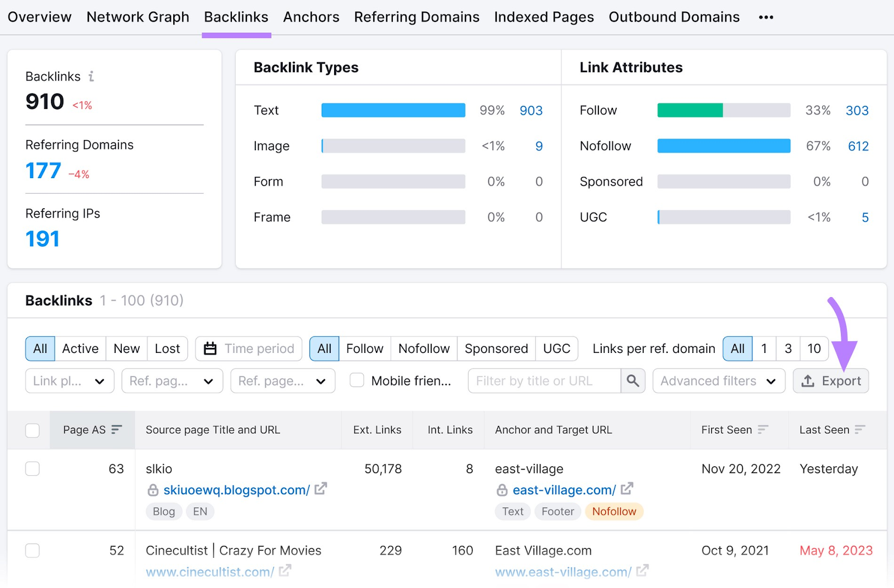Select the checkbox for the slkio backlink row
The width and height of the screenshot is (894, 588).
(x=32, y=469)
